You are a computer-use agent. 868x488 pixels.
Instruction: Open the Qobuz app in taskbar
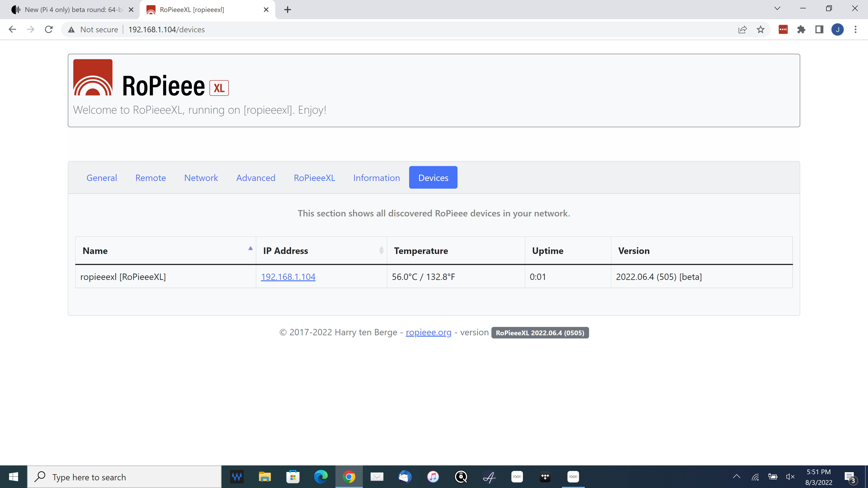(461, 477)
